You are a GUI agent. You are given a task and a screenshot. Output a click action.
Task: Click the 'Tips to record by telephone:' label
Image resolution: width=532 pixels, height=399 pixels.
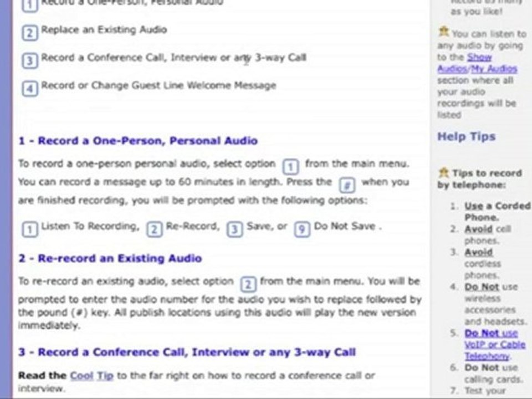tap(480, 179)
